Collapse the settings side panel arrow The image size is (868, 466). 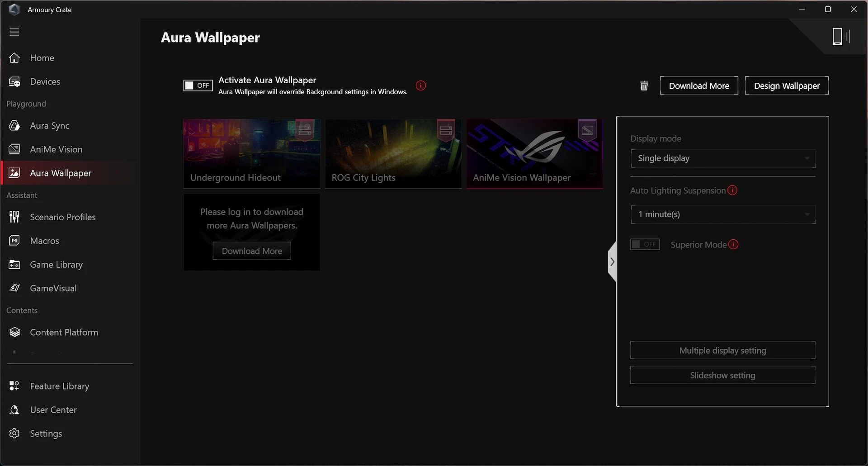(x=612, y=262)
